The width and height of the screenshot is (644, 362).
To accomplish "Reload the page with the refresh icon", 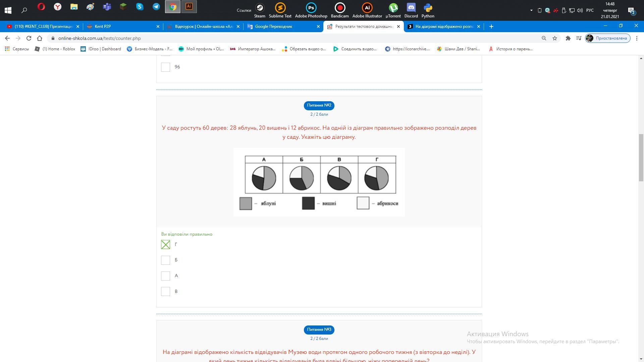I will (29, 38).
